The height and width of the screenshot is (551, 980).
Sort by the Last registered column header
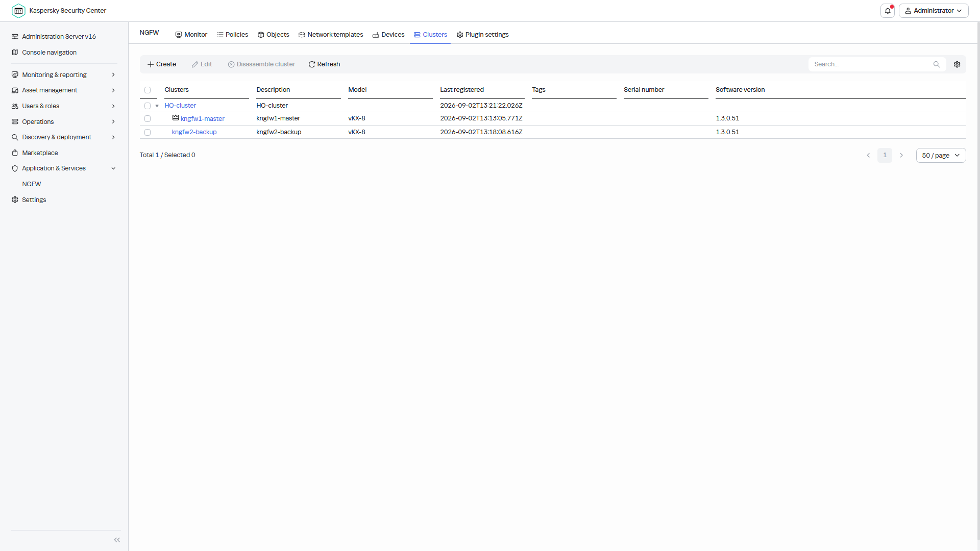(x=462, y=90)
